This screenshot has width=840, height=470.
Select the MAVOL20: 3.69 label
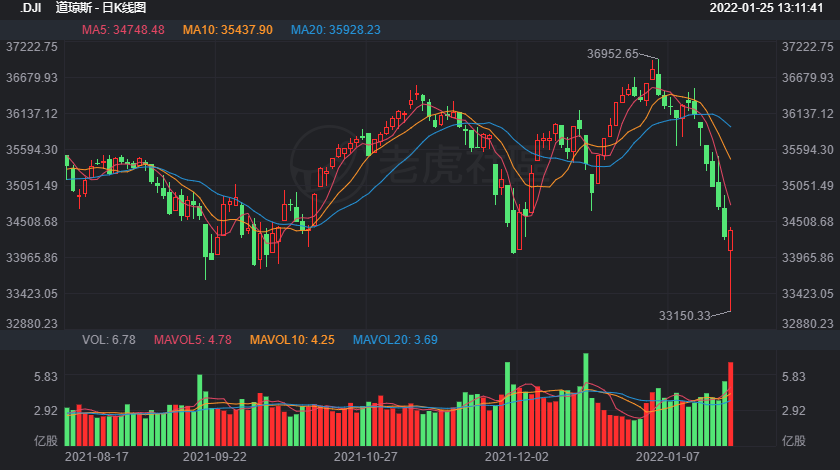point(395,340)
